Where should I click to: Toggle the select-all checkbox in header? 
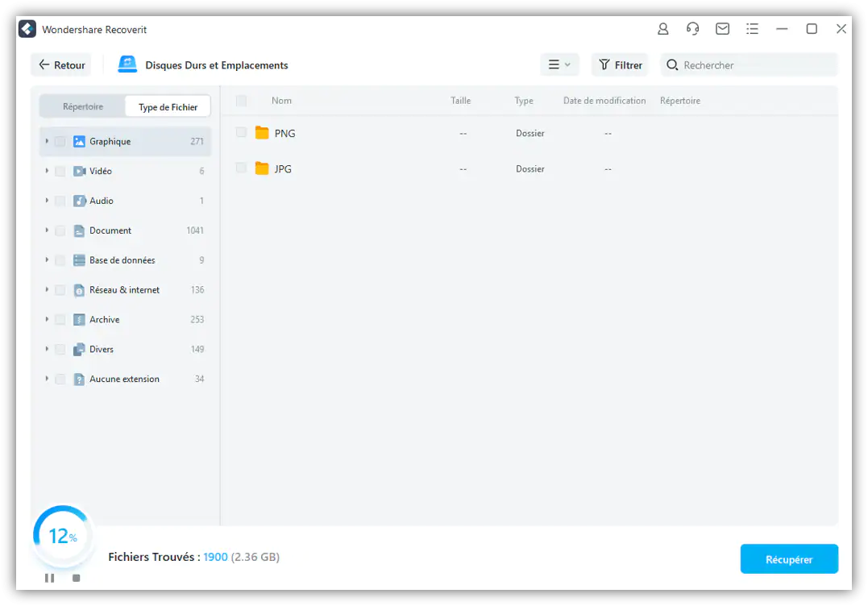tap(241, 101)
